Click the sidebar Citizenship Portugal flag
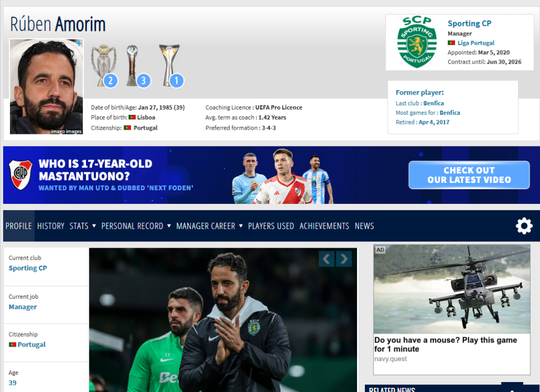 tap(13, 345)
